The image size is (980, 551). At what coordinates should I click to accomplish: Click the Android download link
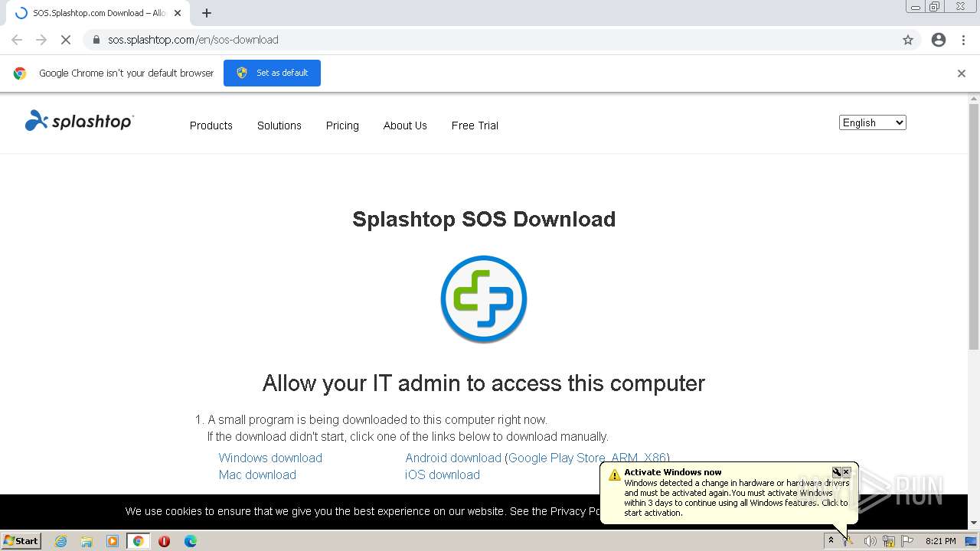[x=453, y=458]
